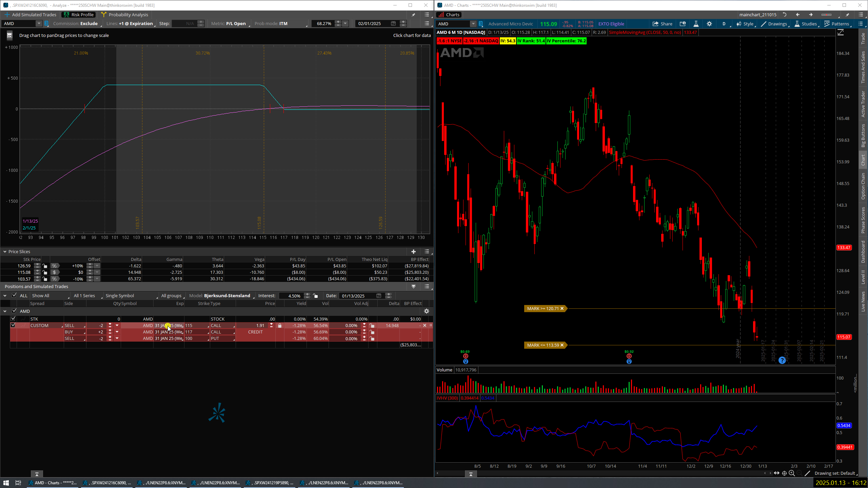Add a new price slice plus icon
Screen dimensions: 868x488
click(x=413, y=251)
